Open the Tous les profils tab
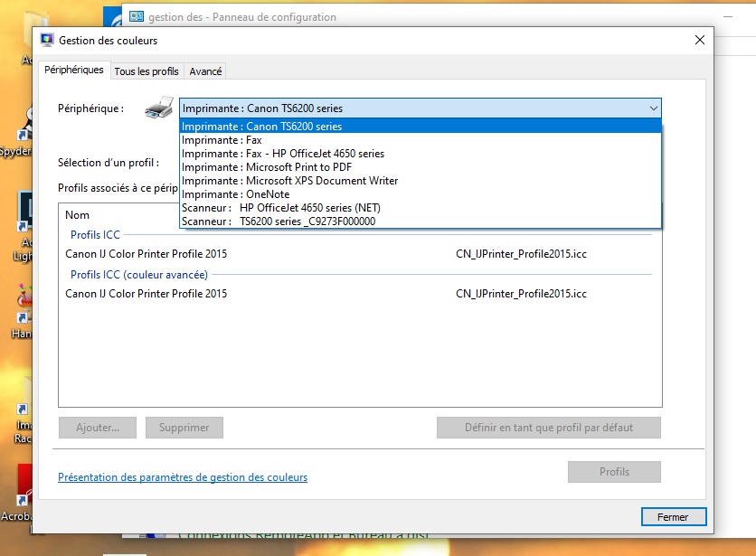Image resolution: width=756 pixels, height=556 pixels. [146, 71]
